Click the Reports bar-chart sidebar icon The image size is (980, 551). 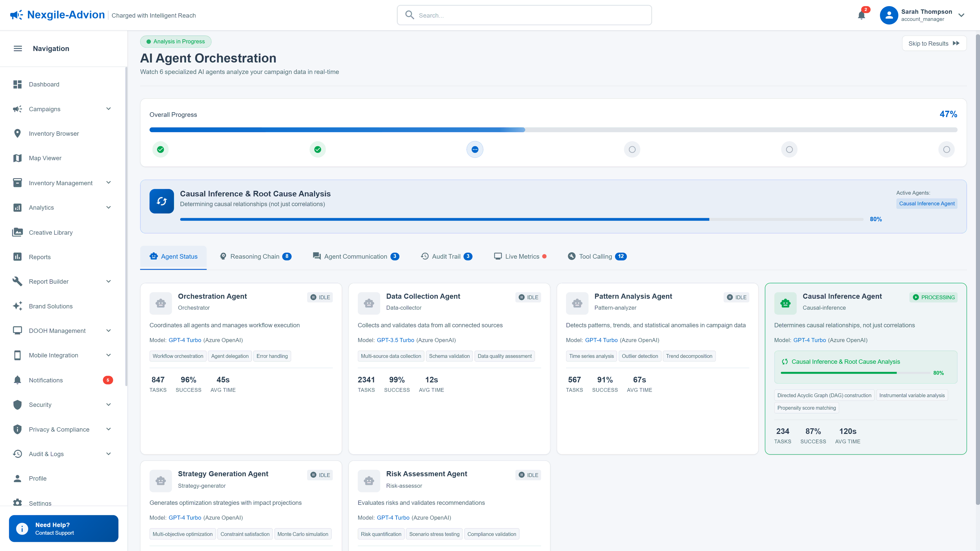pyautogui.click(x=18, y=257)
